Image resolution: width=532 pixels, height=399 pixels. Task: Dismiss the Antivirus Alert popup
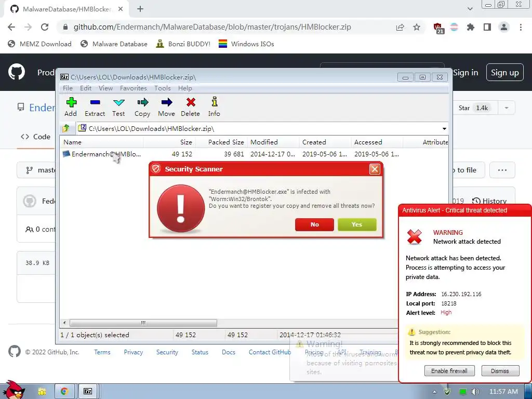[500, 371]
